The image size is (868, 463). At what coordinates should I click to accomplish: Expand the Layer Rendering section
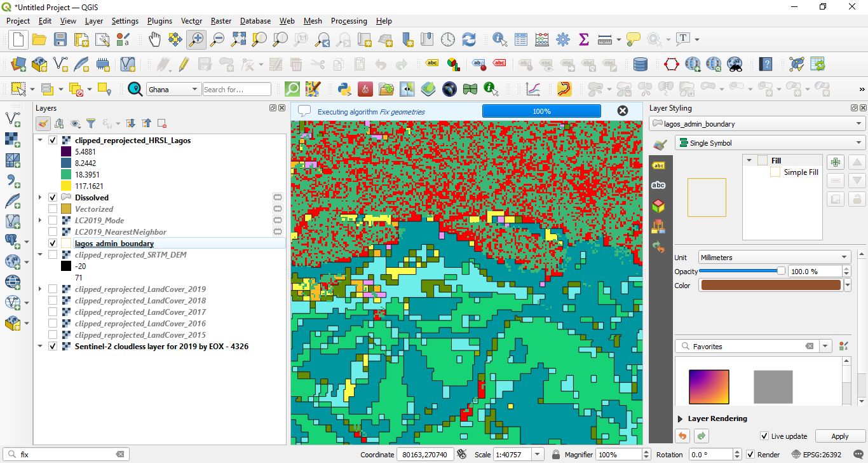681,418
